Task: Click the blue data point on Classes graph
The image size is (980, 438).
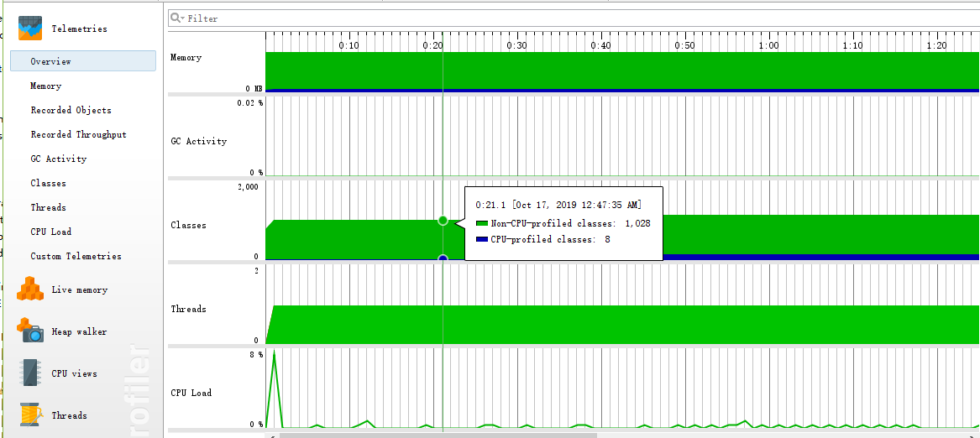Action: click(443, 258)
